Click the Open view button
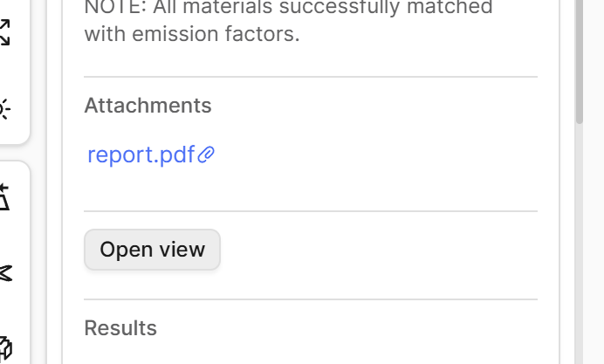The image size is (604, 364). point(152,250)
